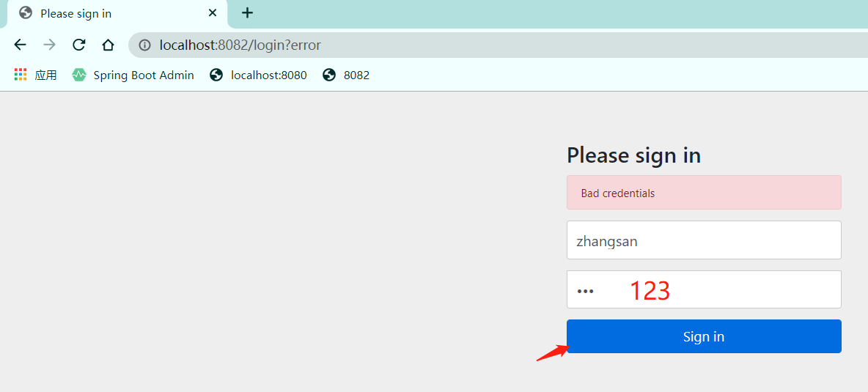The width and height of the screenshot is (868, 392).
Task: Open the 应用 apps grid shortcut
Action: tap(35, 75)
